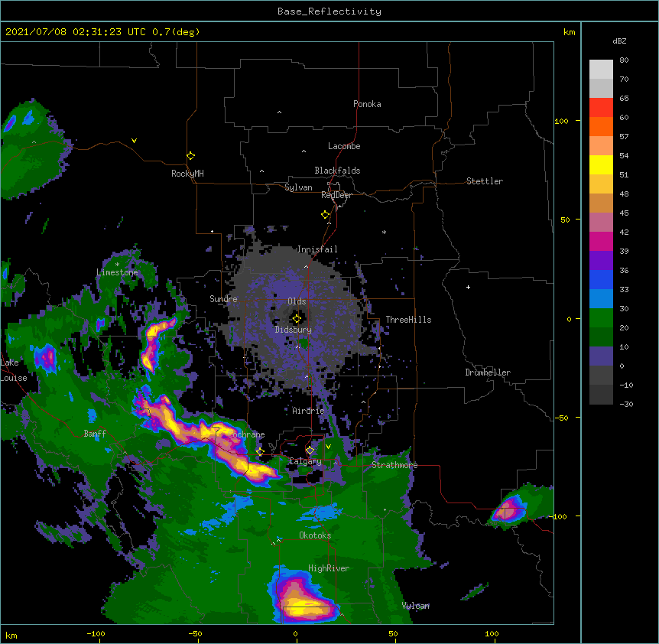Pick the slate-purple 0-10 dBZ legend swatch

click(x=601, y=356)
